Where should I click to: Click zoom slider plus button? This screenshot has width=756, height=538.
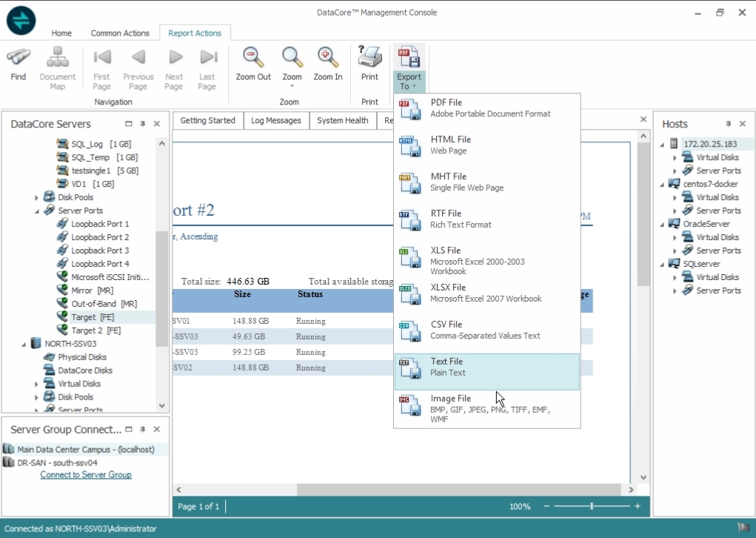(x=638, y=506)
